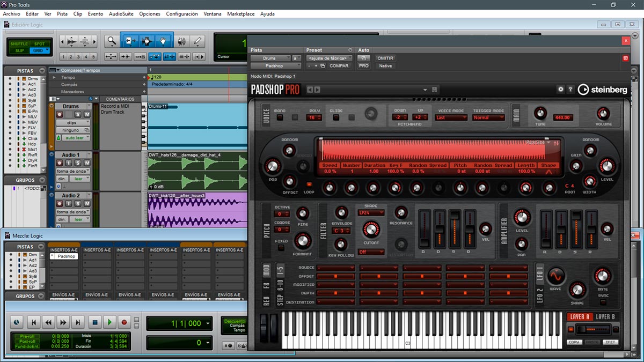This screenshot has height=362, width=644.
Task: Save Padshop preset with disk icon
Action: click(x=434, y=90)
